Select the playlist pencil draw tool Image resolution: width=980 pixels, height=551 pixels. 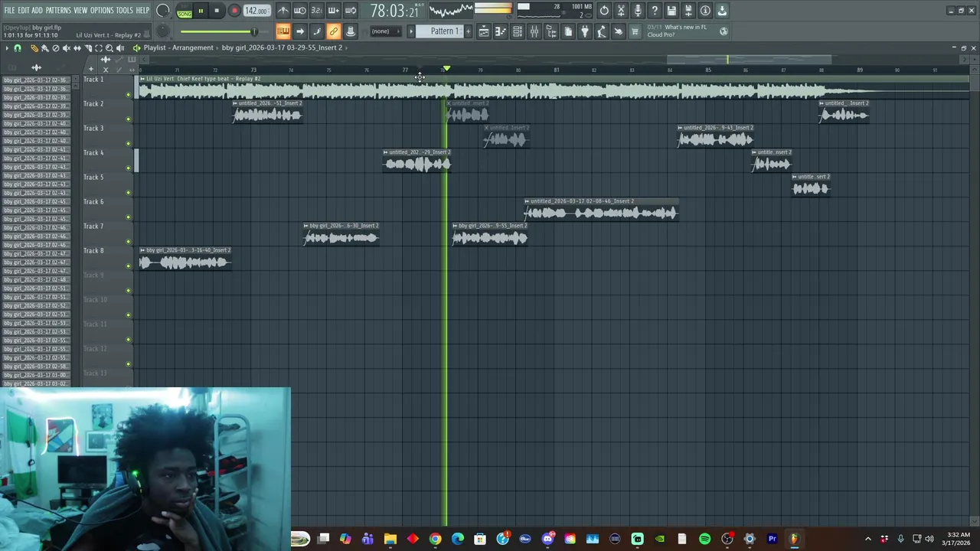(x=34, y=47)
